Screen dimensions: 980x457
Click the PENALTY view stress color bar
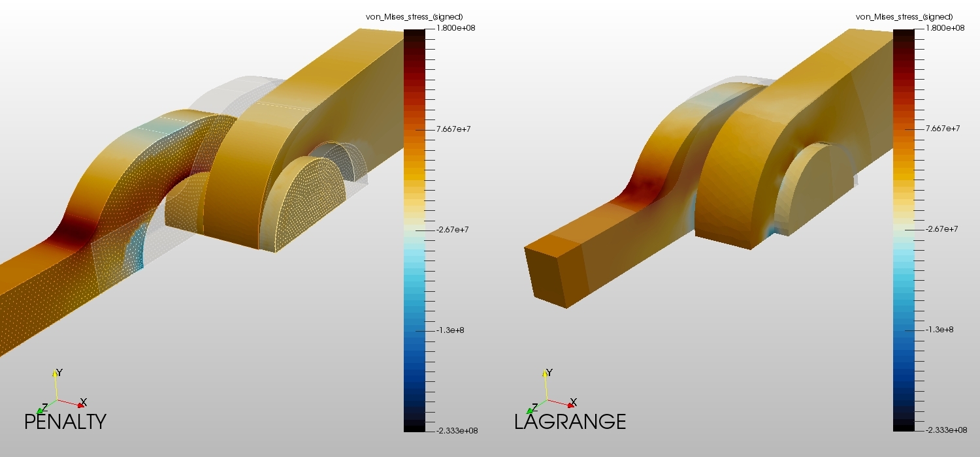point(414,230)
